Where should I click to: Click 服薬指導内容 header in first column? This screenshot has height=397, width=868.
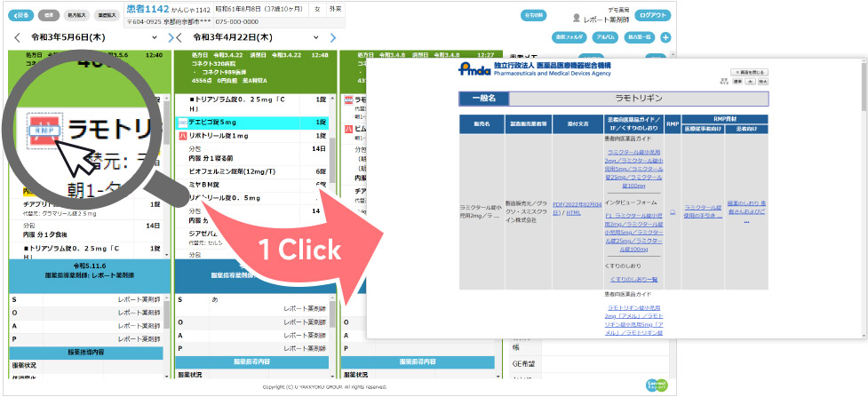tap(86, 353)
